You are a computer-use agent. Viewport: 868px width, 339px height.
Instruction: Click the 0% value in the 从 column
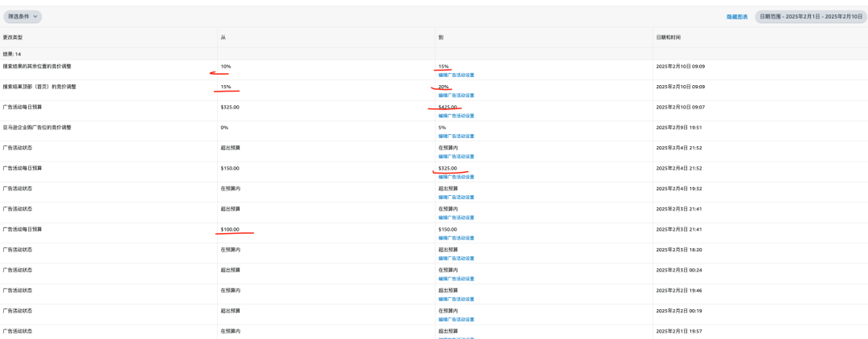point(224,127)
